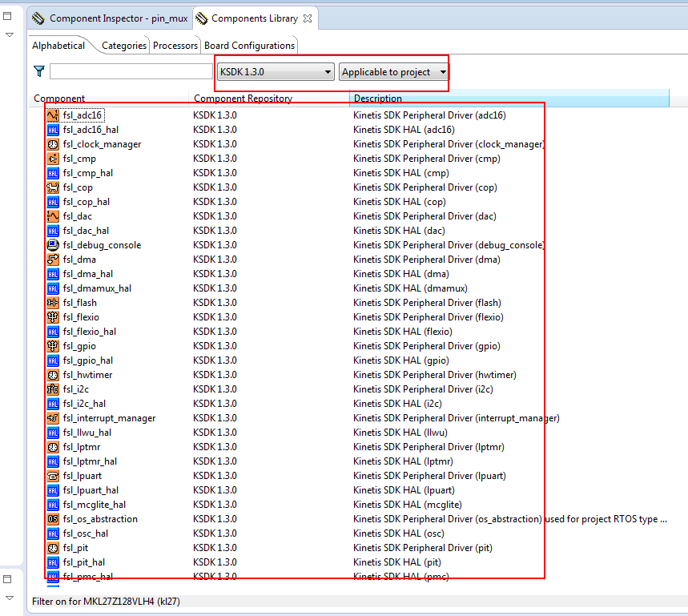Click 'Filter on for MKL27Z128VLH4 (kl27)' status text
This screenshot has width=688, height=616.
point(106,602)
